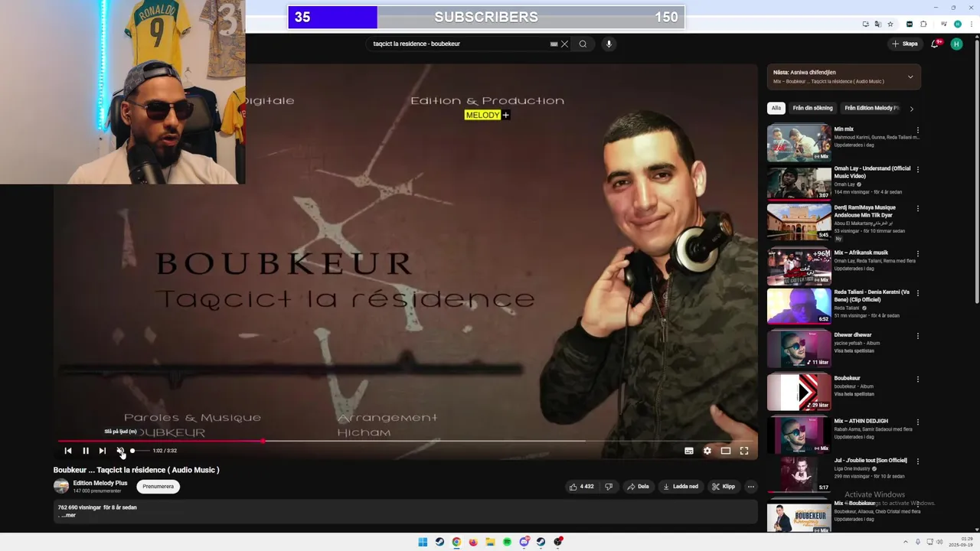Open File Explorer from the taskbar
Screen dimensions: 980x551
pyautogui.click(x=490, y=542)
